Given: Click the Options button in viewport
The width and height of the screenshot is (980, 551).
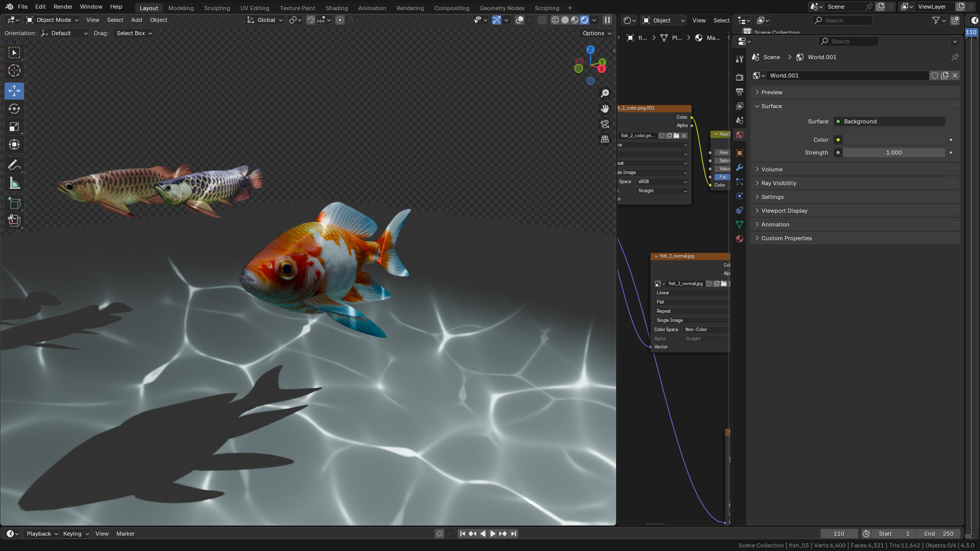Looking at the screenshot, I should pos(596,33).
